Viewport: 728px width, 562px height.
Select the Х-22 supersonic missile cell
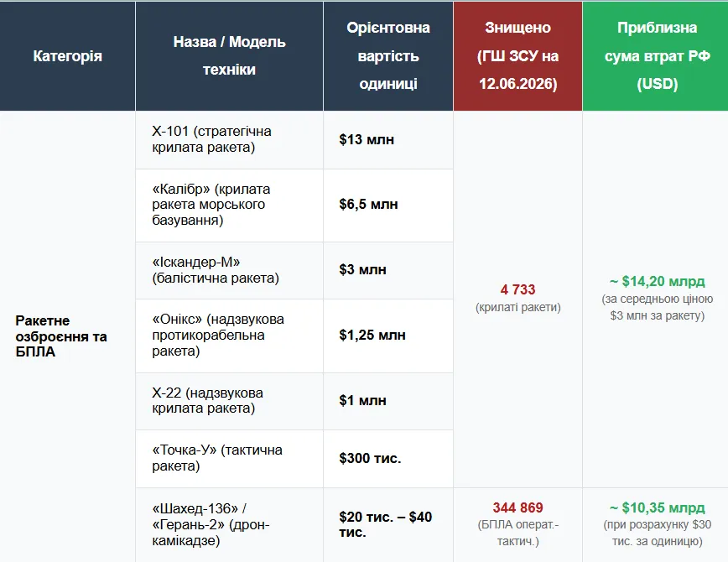pyautogui.click(x=229, y=401)
